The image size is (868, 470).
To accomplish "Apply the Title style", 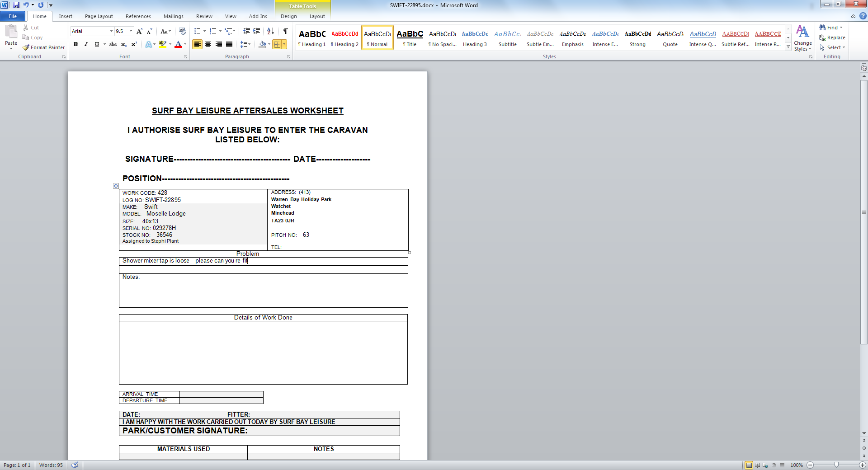I will (x=410, y=38).
